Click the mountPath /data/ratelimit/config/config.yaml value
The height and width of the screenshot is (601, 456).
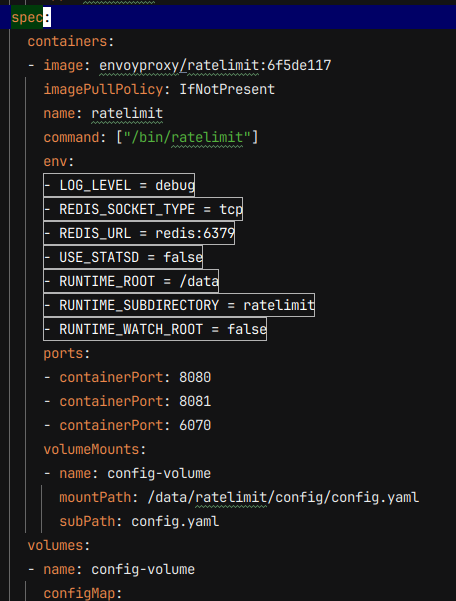click(283, 498)
